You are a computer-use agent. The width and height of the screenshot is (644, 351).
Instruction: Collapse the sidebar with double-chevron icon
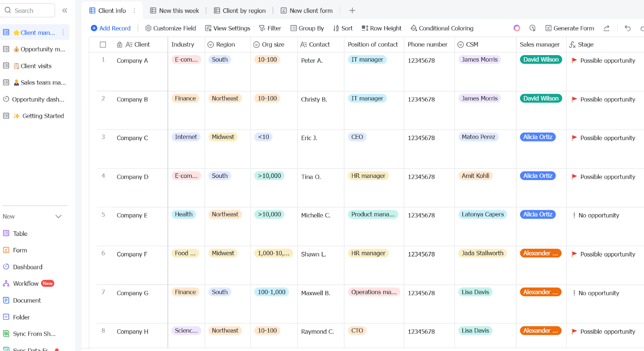pyautogui.click(x=65, y=10)
